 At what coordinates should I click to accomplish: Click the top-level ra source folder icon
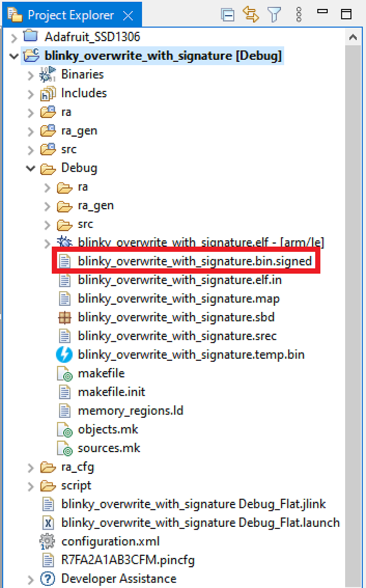(x=48, y=112)
